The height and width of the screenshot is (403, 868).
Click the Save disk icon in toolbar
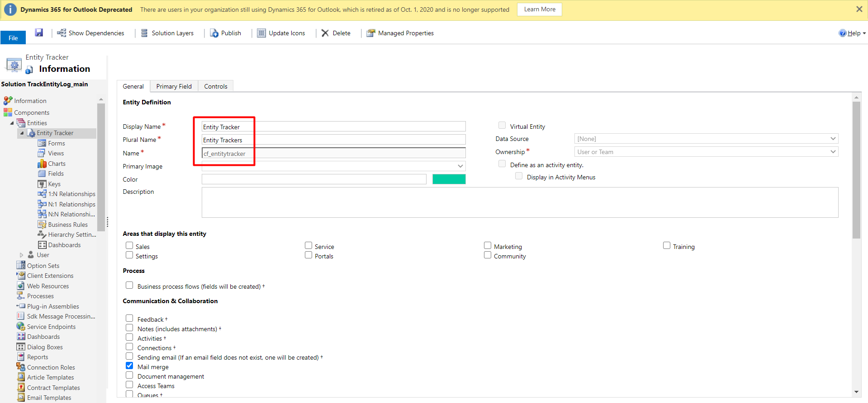point(39,33)
